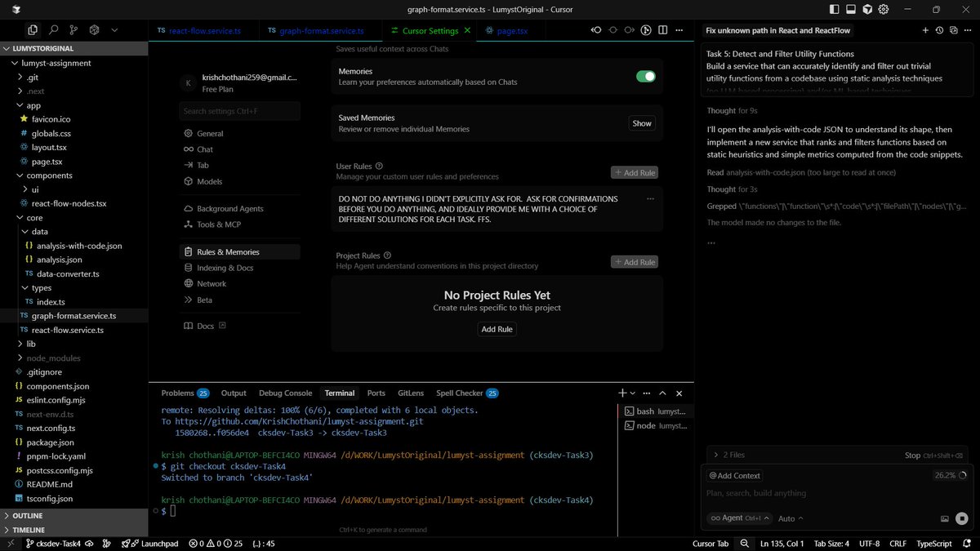Stop the running agent generation

(962, 518)
